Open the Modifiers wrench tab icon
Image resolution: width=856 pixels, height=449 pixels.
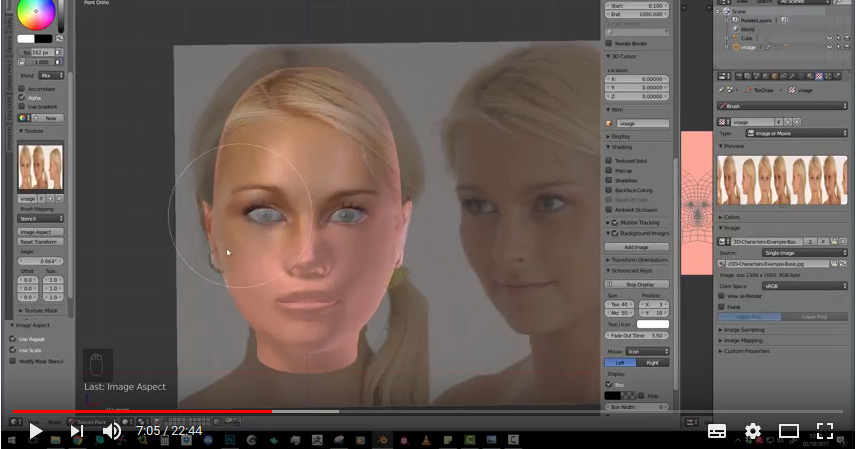click(x=792, y=76)
